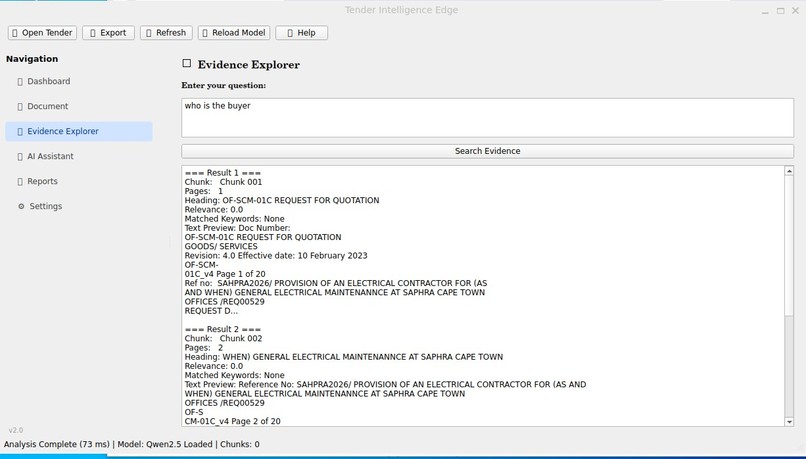Open the Help button

coord(301,33)
